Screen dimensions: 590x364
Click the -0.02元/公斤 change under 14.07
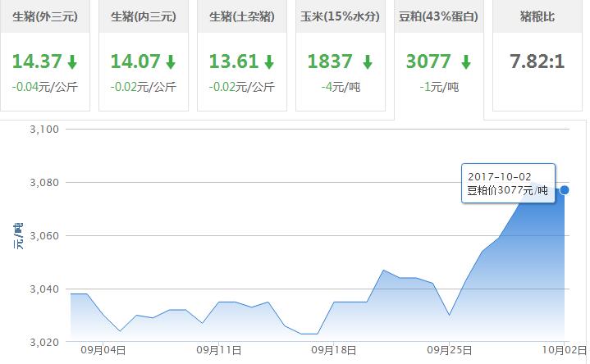point(144,87)
